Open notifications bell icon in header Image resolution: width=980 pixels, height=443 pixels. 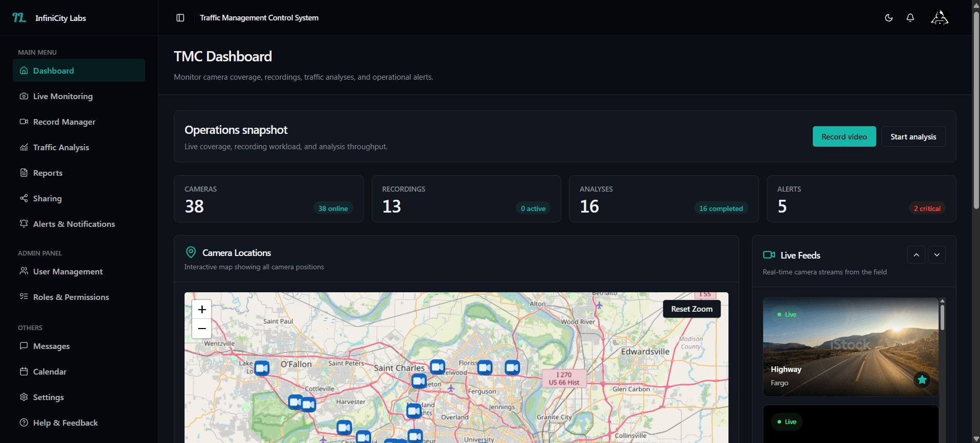pyautogui.click(x=910, y=18)
